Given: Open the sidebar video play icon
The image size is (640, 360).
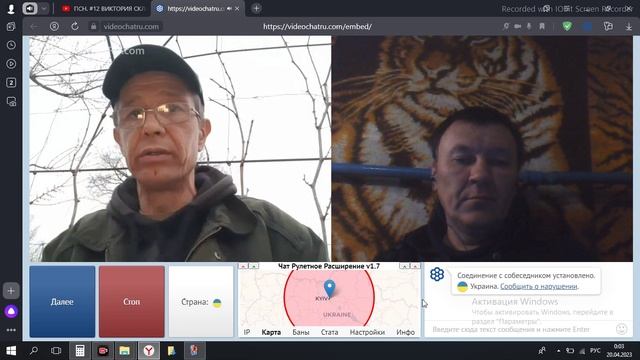Looking at the screenshot, I should coord(11,64).
